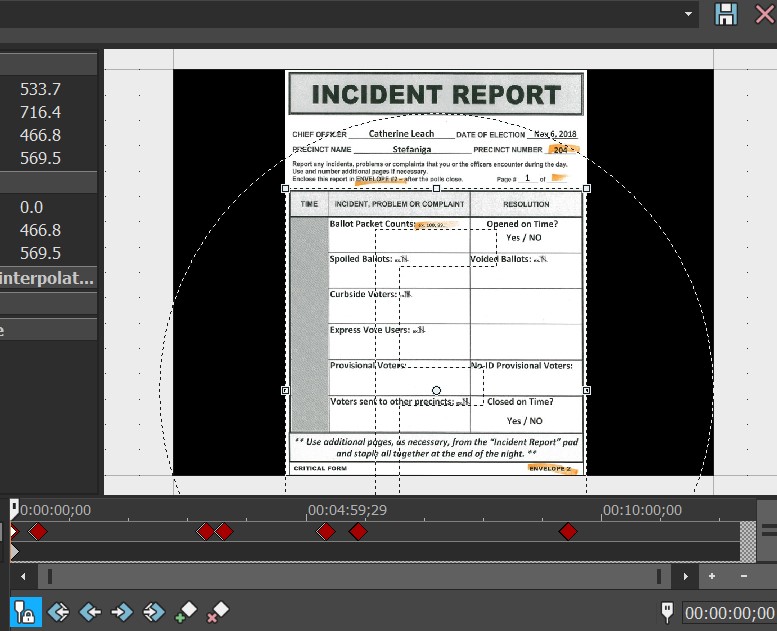The image size is (777, 631).
Task: Expand the interpolation section header
Action: tap(48, 278)
